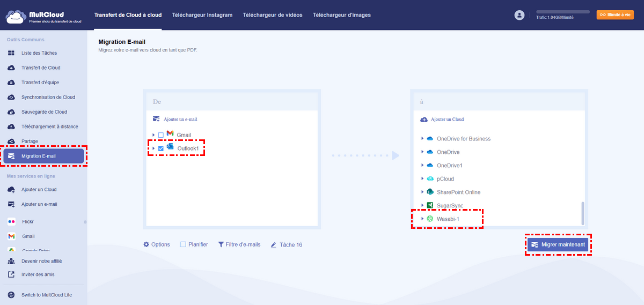The image size is (644, 305).
Task: Open Liste des Tâches in sidebar
Action: pos(39,53)
